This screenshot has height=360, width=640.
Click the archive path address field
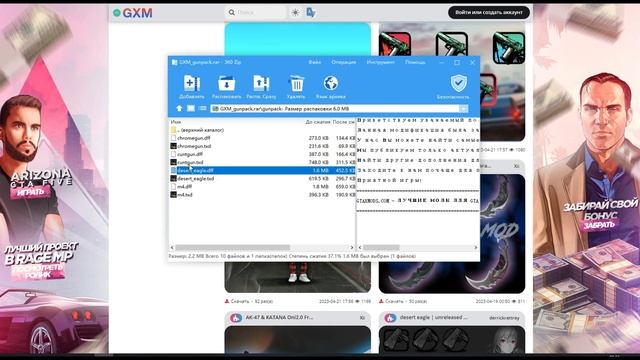click(335, 109)
